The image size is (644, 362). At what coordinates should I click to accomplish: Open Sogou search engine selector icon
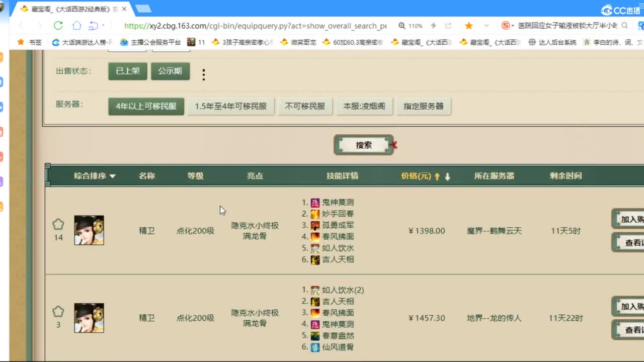[x=506, y=26]
